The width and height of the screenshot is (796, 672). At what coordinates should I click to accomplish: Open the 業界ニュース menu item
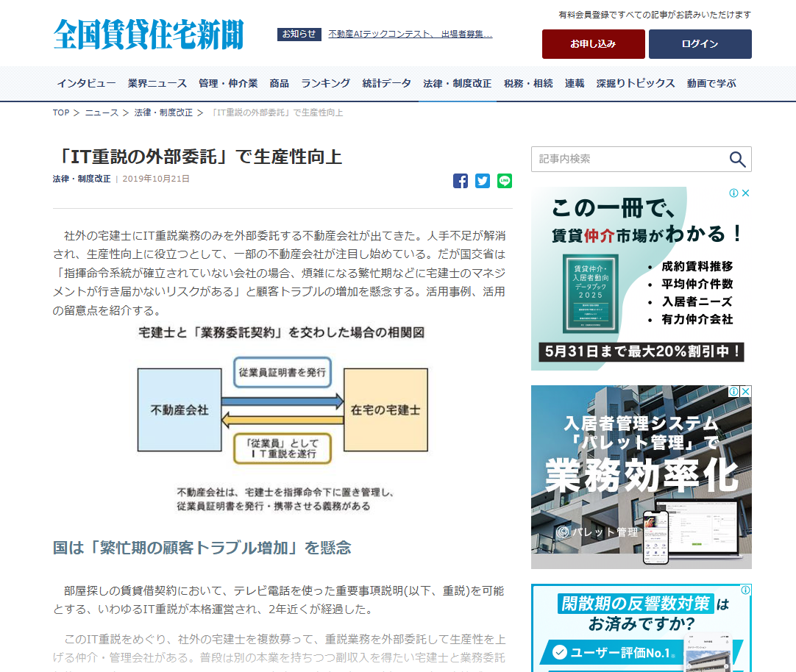click(x=157, y=83)
